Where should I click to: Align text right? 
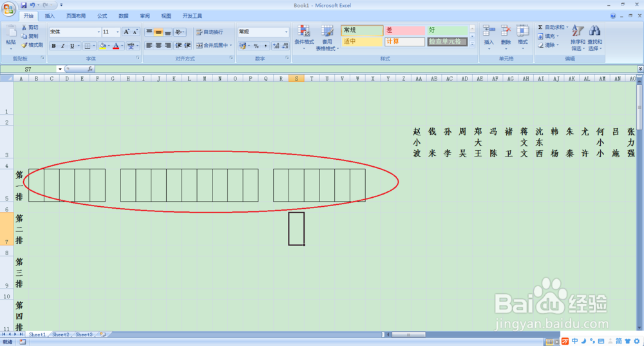(167, 45)
